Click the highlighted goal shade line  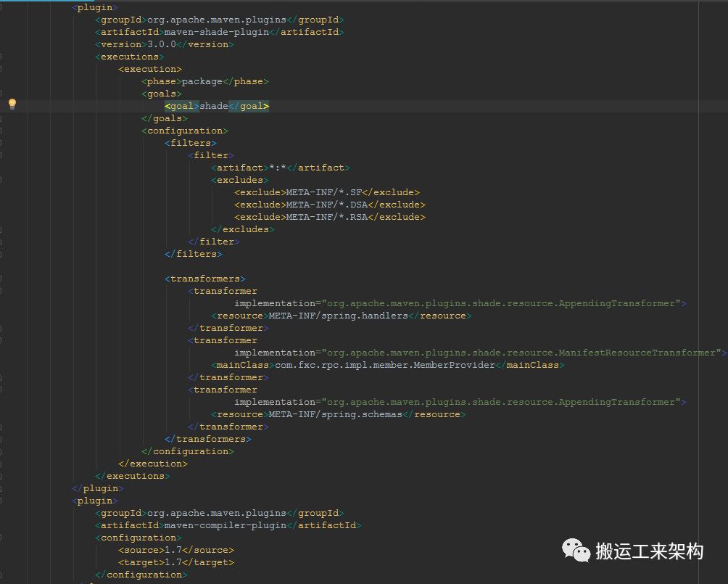pos(217,106)
